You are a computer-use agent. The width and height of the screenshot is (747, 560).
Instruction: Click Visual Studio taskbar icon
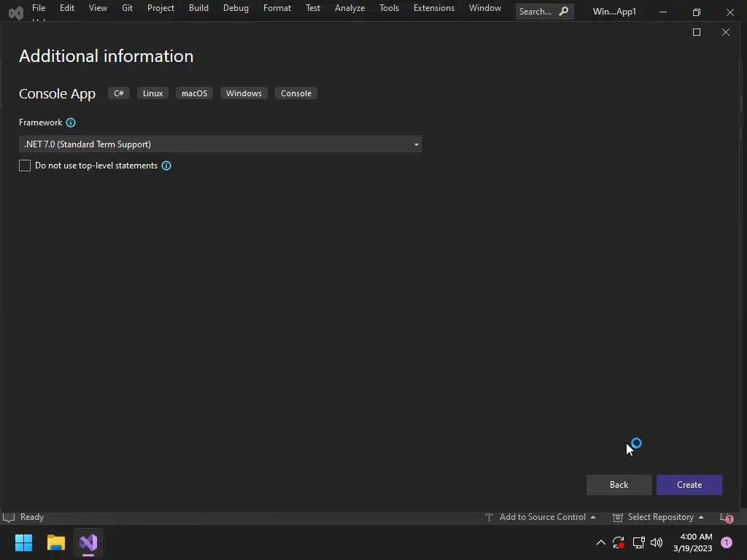pyautogui.click(x=88, y=542)
